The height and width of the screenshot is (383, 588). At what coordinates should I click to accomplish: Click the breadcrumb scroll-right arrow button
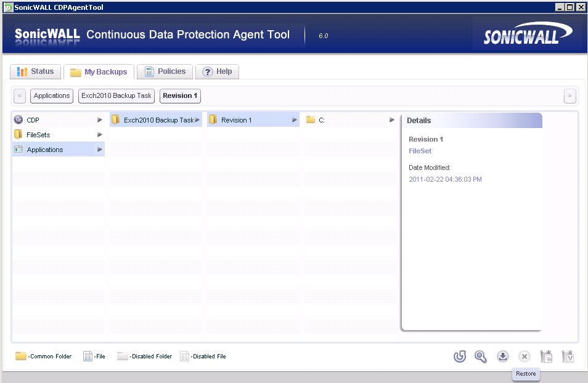(570, 95)
